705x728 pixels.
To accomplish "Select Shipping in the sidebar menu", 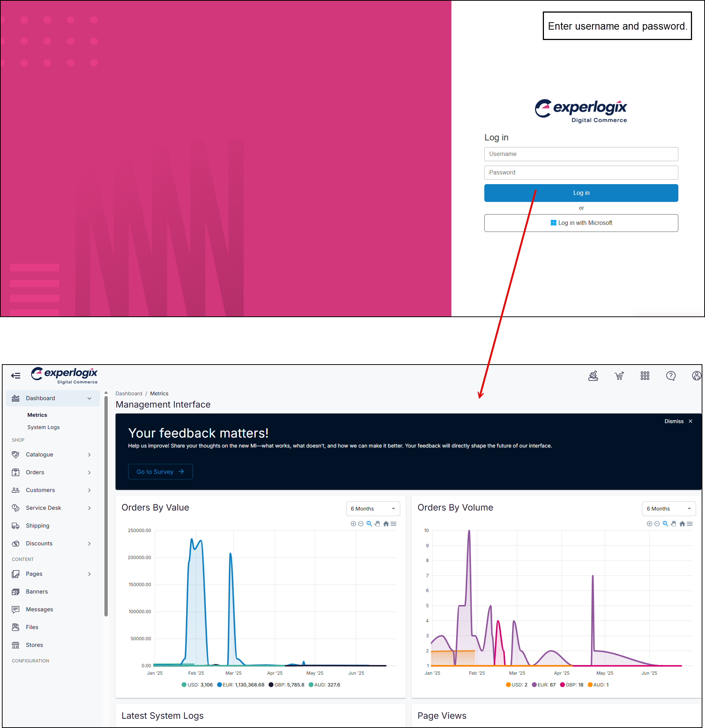I will (37, 526).
